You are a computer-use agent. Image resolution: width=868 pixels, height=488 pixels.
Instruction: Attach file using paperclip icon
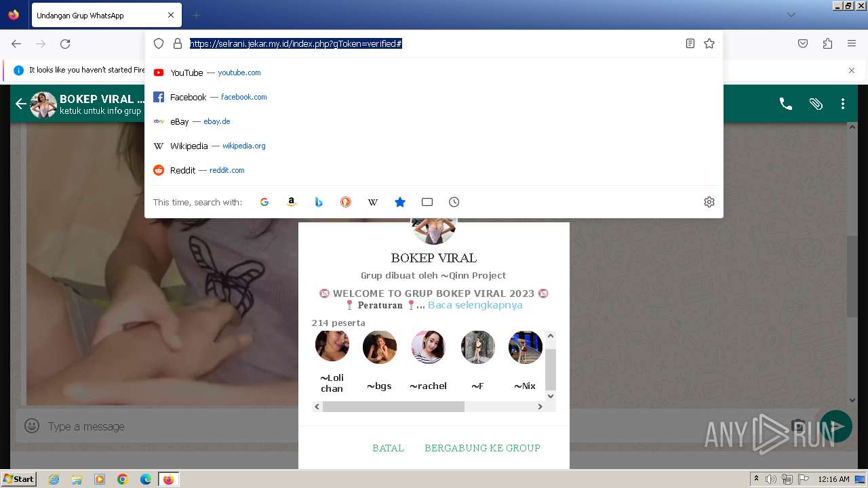(816, 104)
